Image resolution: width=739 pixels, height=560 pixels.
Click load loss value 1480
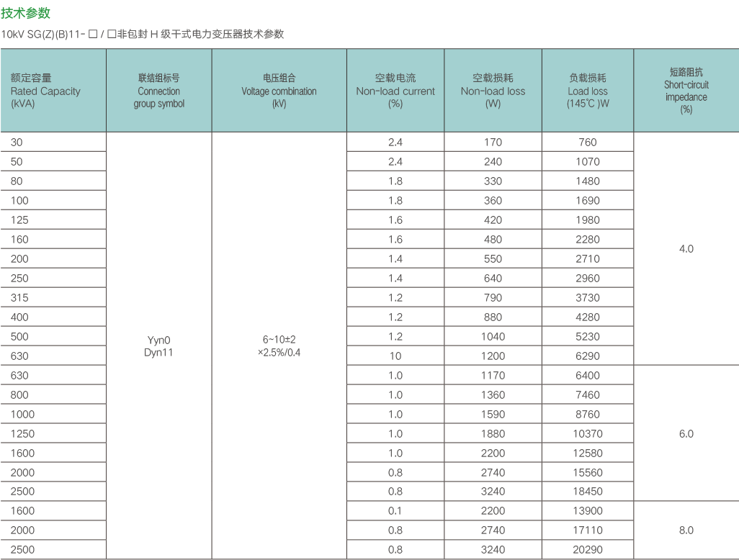(588, 181)
